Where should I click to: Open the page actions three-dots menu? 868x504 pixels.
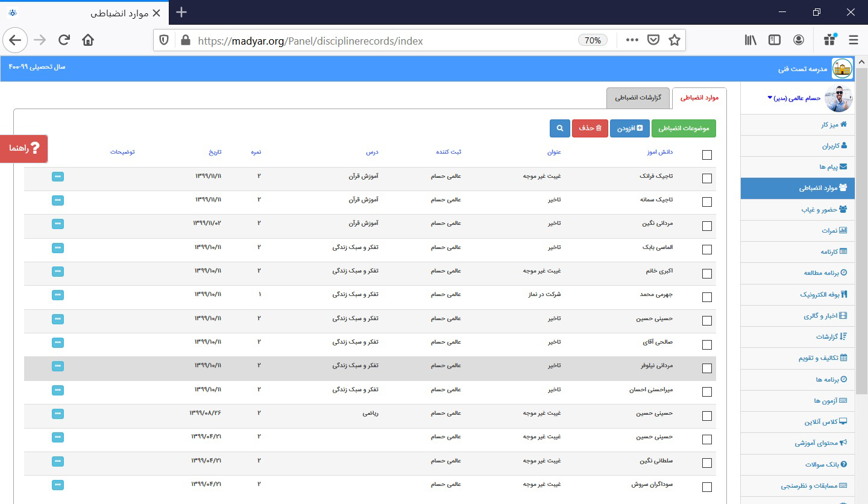point(632,40)
